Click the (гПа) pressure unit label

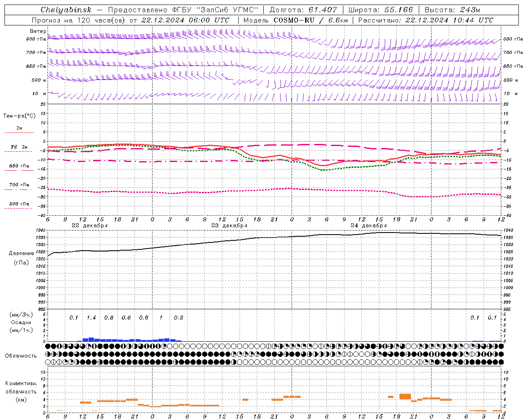pyautogui.click(x=21, y=262)
